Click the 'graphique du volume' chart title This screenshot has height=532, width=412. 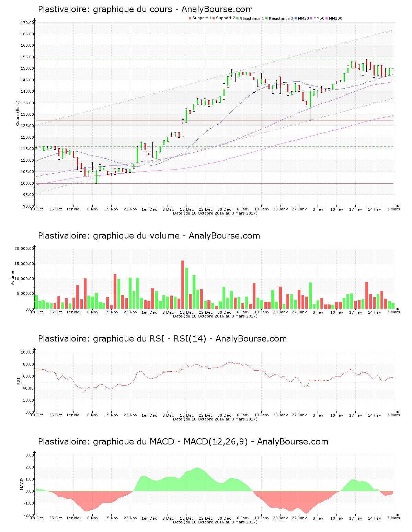coord(149,236)
